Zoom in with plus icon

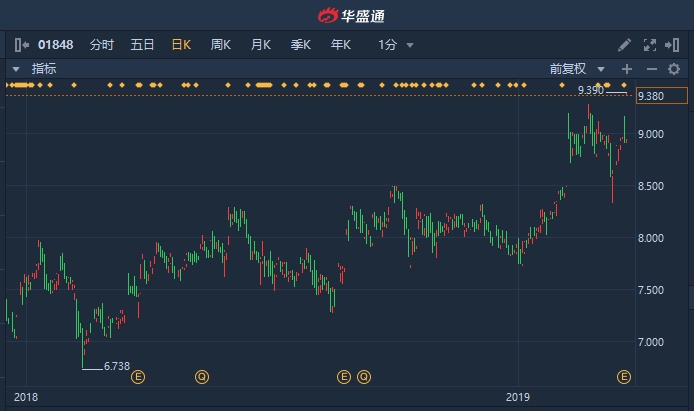pos(627,69)
